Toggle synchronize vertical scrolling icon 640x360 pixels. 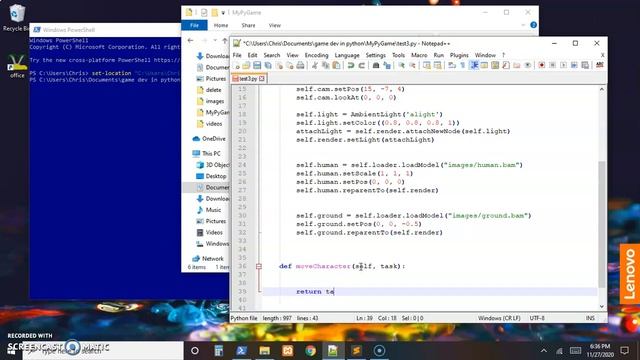click(x=427, y=65)
